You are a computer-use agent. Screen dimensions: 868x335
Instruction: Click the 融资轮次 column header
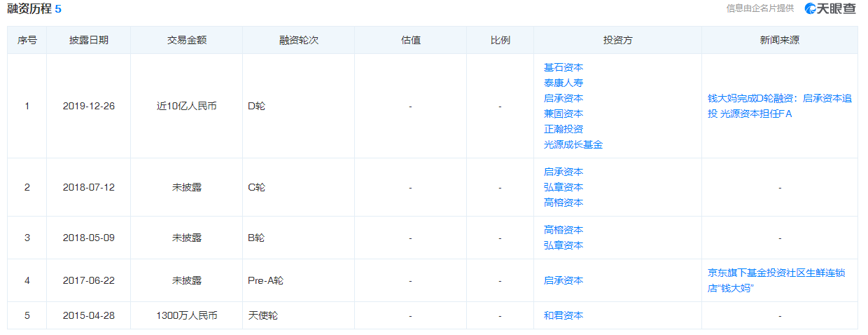tap(299, 40)
